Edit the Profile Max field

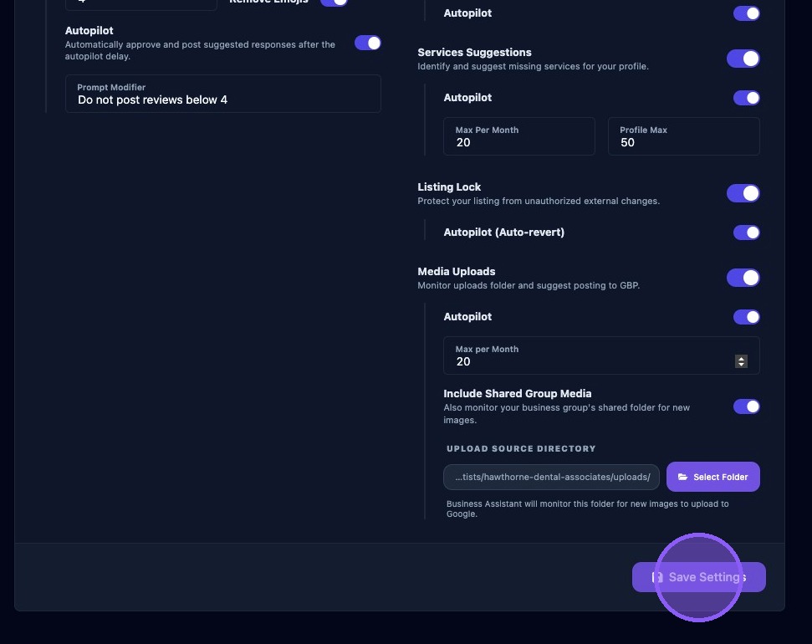click(x=683, y=136)
